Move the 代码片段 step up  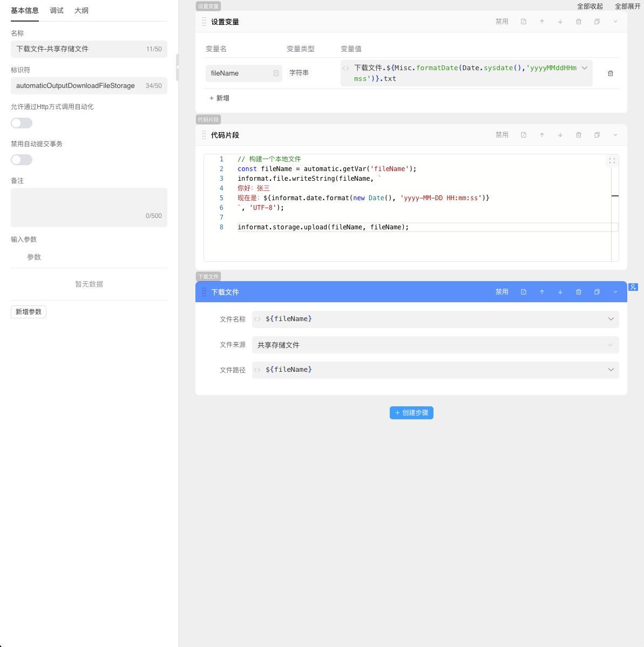pyautogui.click(x=542, y=135)
